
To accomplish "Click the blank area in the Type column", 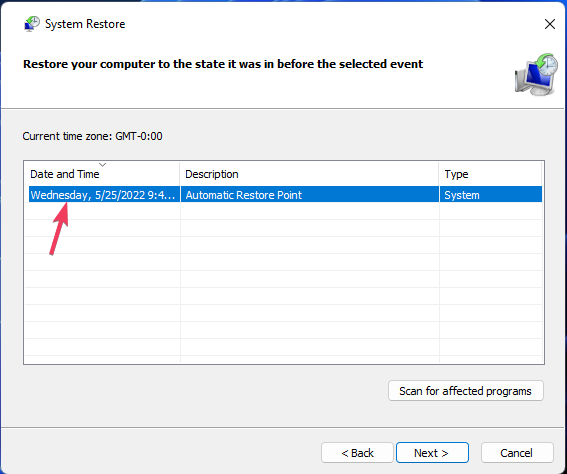I will [x=491, y=282].
